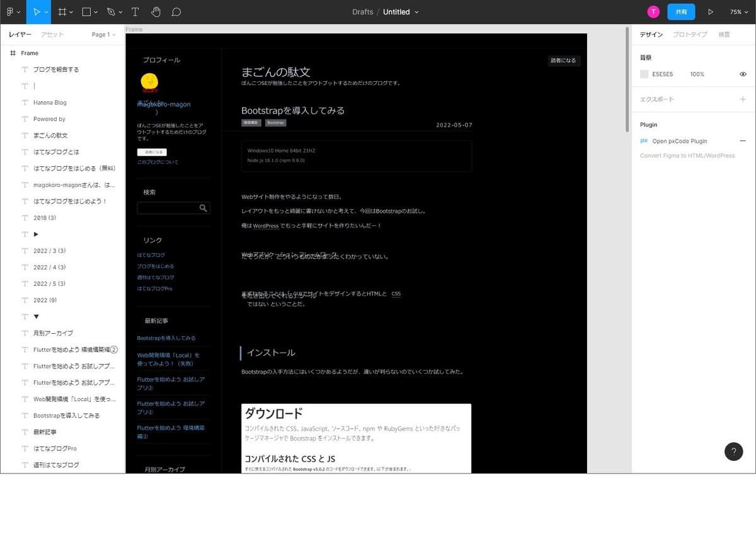
Task: Switch to the プロトタイプ tab
Action: coord(690,35)
